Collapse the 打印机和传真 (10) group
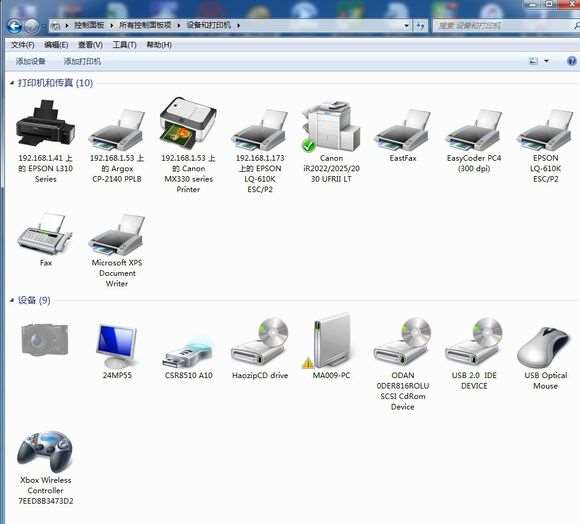The image size is (580, 524). (x=11, y=83)
